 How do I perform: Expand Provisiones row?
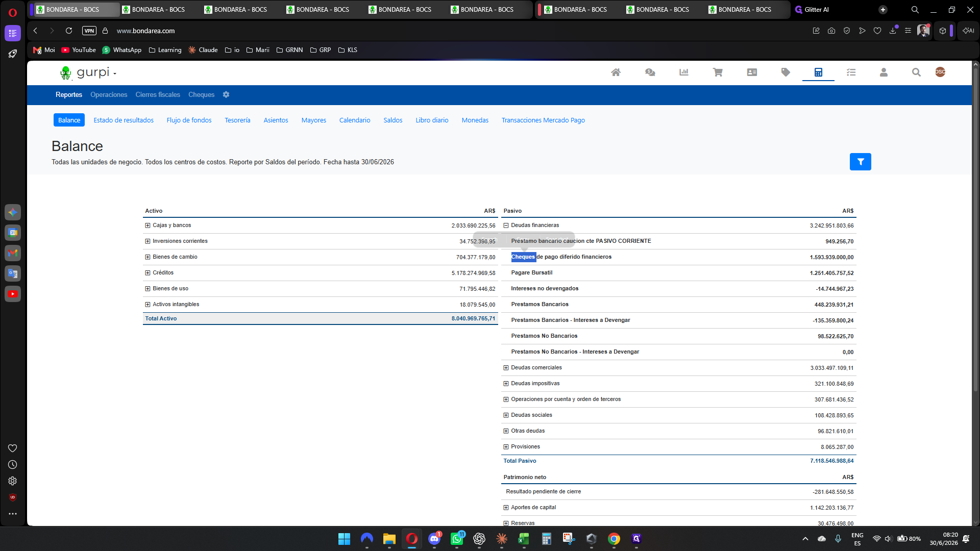click(506, 447)
